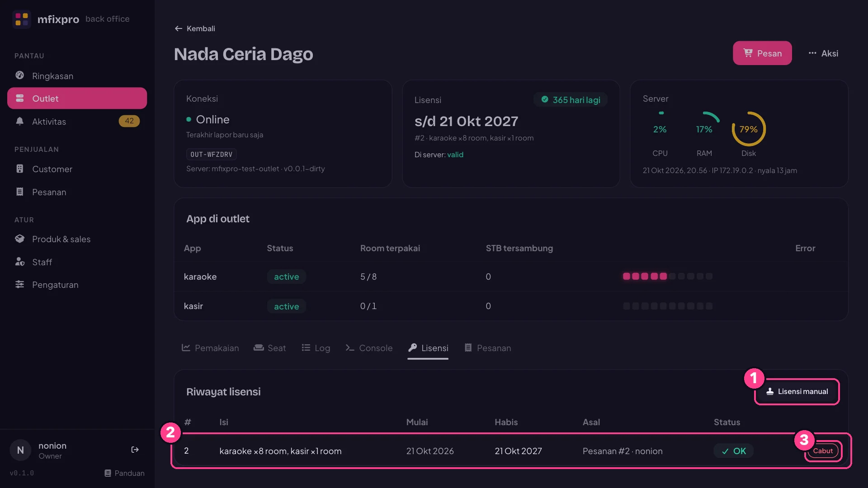Open Ringkasan in the sidebar
868x488 pixels.
pyautogui.click(x=77, y=75)
